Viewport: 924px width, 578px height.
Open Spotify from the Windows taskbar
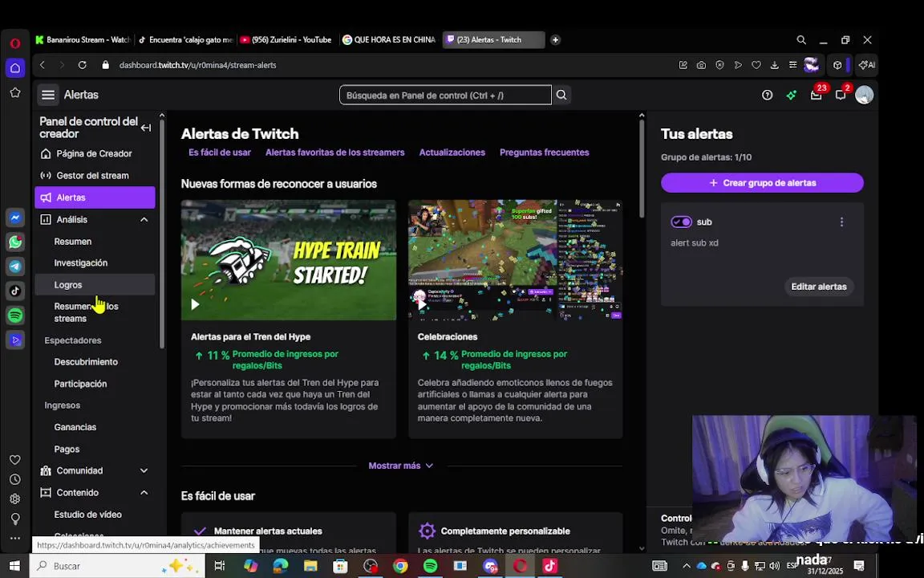pos(430,566)
